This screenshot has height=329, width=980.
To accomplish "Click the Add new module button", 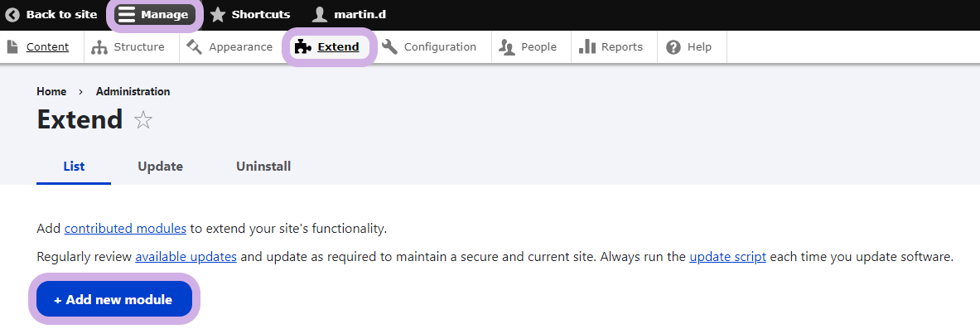I will (113, 299).
